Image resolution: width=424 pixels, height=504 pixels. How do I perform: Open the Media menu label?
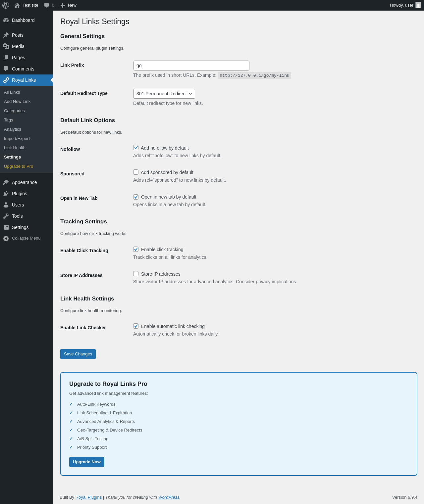coord(18,46)
